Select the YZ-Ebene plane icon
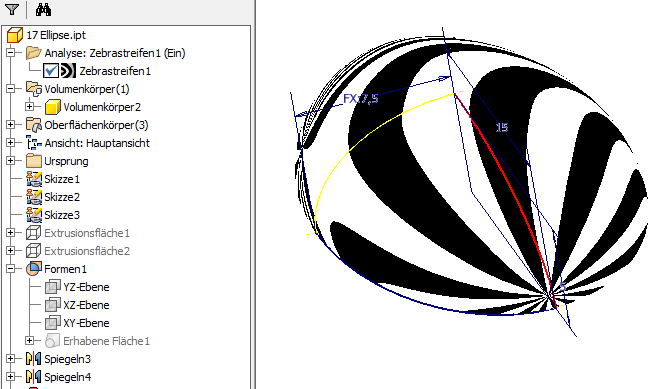Viewport: 666px width, 389px height. tap(52, 287)
